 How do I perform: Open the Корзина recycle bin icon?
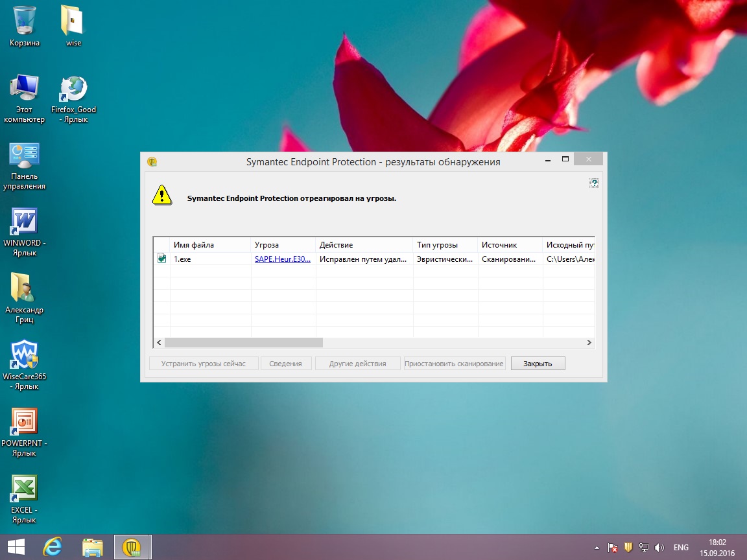click(24, 27)
